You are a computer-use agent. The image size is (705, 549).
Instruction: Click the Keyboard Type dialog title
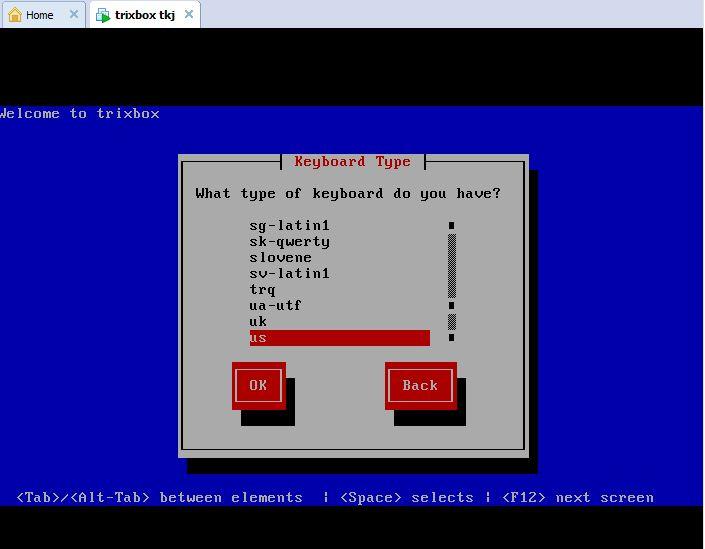352,161
